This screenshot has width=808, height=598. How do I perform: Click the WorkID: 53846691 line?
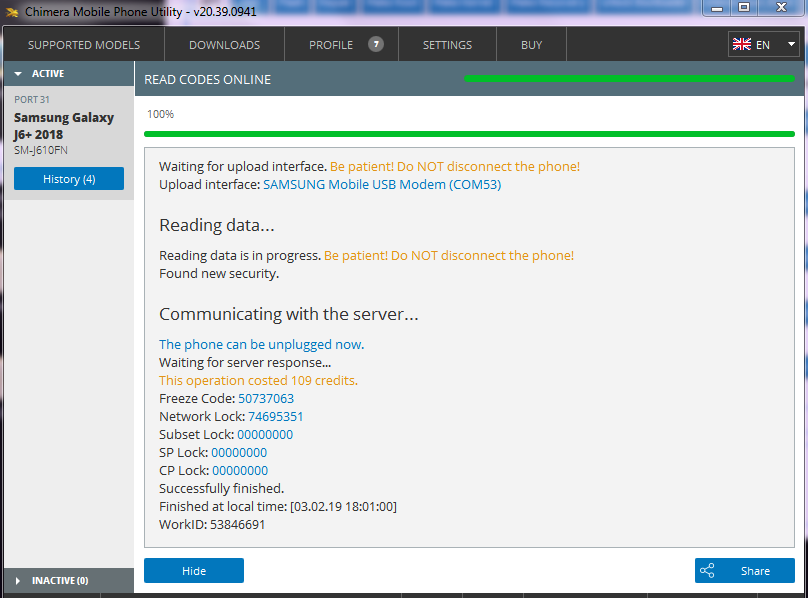coord(212,525)
